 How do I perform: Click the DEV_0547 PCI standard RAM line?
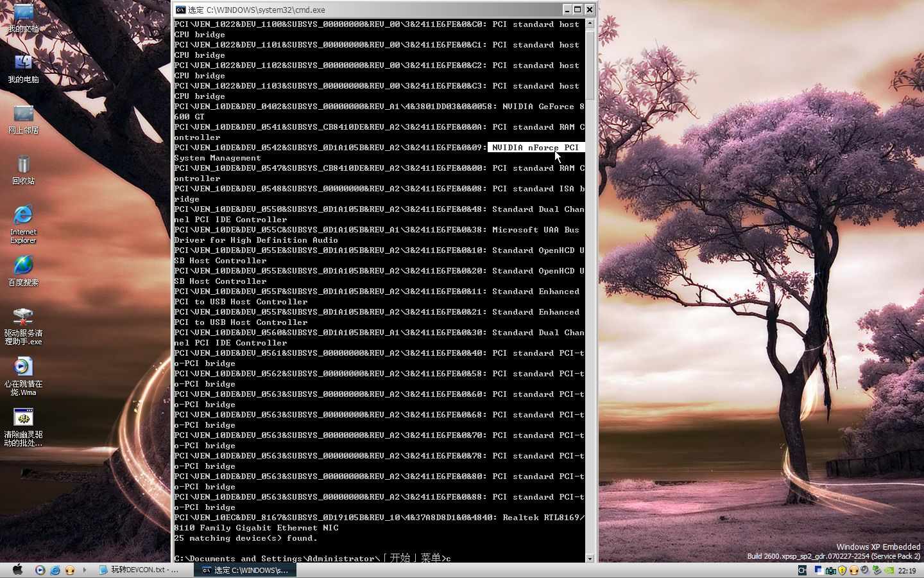coord(379,168)
